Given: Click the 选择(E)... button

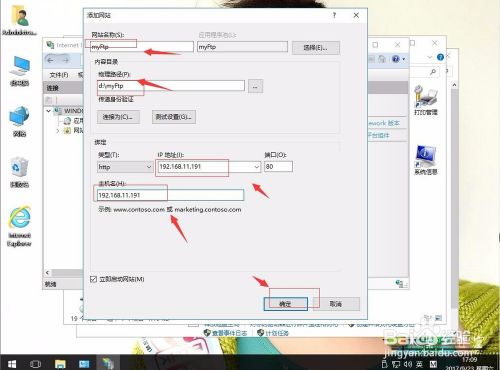Looking at the screenshot, I should [x=316, y=48].
